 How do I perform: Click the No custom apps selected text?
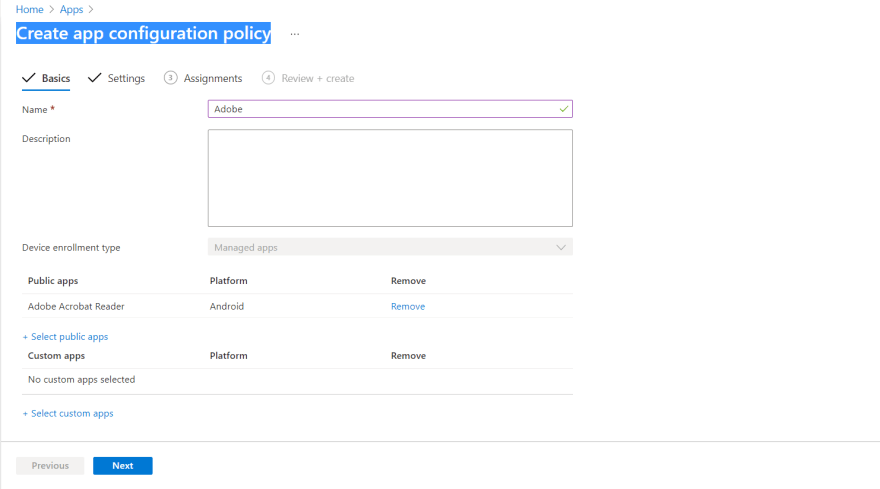(x=81, y=380)
